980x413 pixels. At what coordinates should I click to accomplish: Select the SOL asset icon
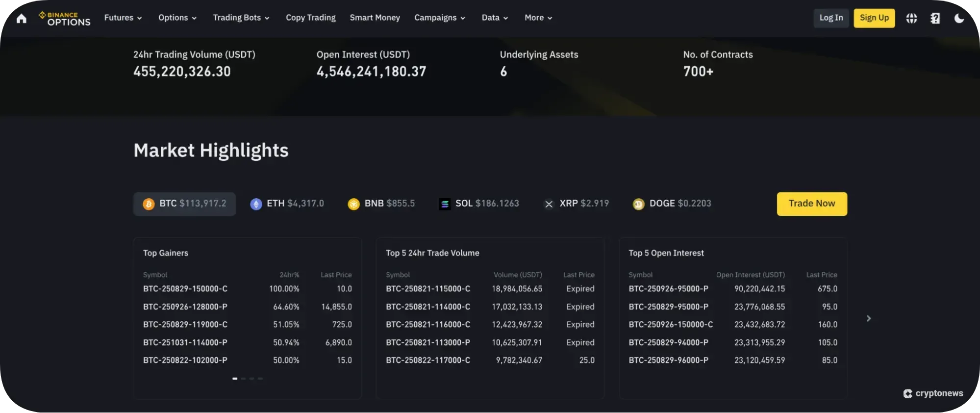[445, 204]
